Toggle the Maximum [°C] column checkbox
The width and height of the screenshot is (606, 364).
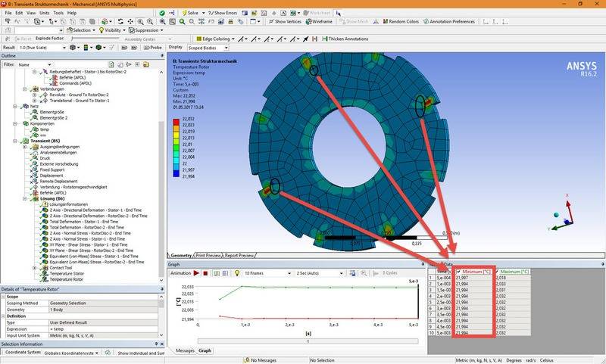click(497, 272)
